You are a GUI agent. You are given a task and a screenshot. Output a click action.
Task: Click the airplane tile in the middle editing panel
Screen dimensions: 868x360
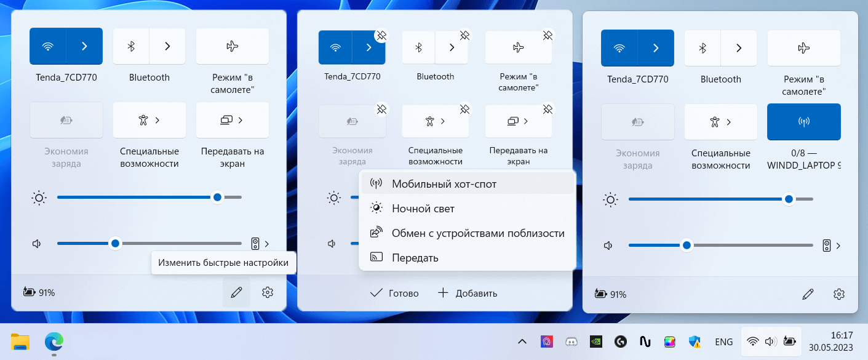pos(519,47)
